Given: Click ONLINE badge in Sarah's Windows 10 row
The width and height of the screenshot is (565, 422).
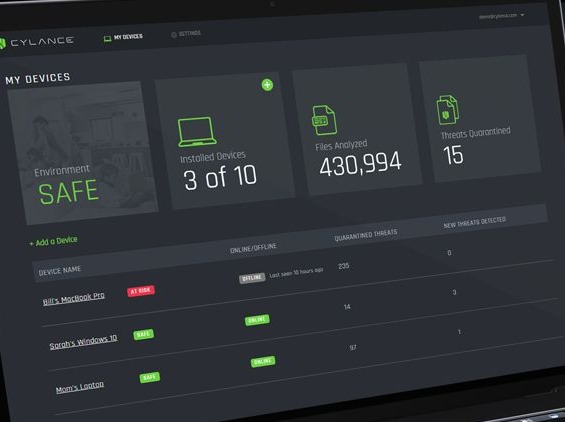Looking at the screenshot, I should 257,320.
